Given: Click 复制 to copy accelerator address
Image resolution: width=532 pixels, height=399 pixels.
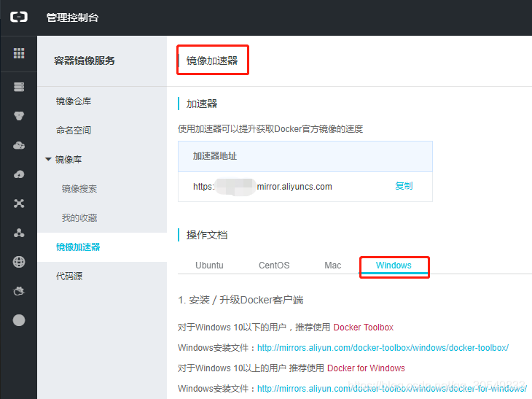Looking at the screenshot, I should (x=404, y=186).
